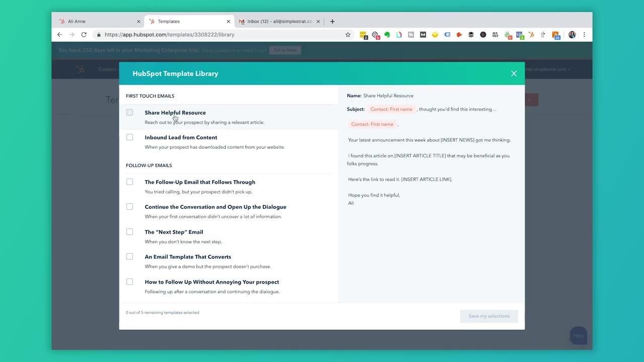Check Inbound Lead from Content template
Viewport: 644px width, 362px height.
coord(130,137)
